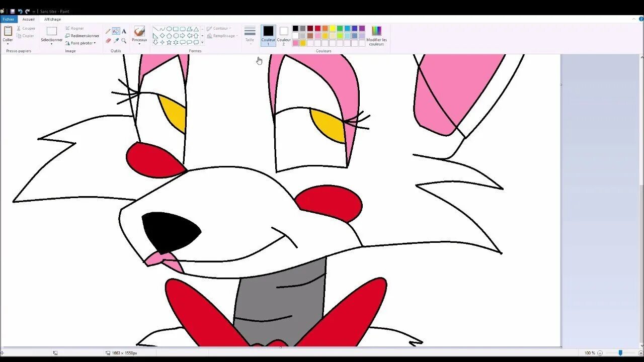Choose the Rectangle shape
The height and width of the screenshot is (362, 644).
(x=176, y=29)
